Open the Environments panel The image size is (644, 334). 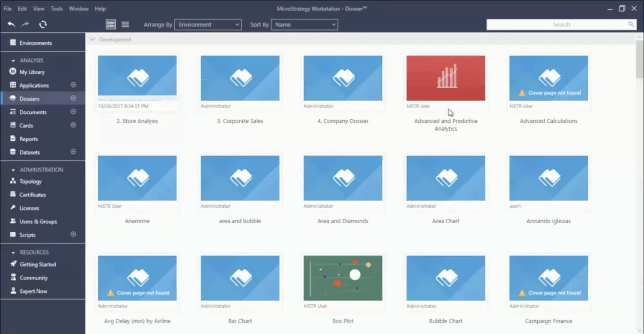click(x=35, y=42)
